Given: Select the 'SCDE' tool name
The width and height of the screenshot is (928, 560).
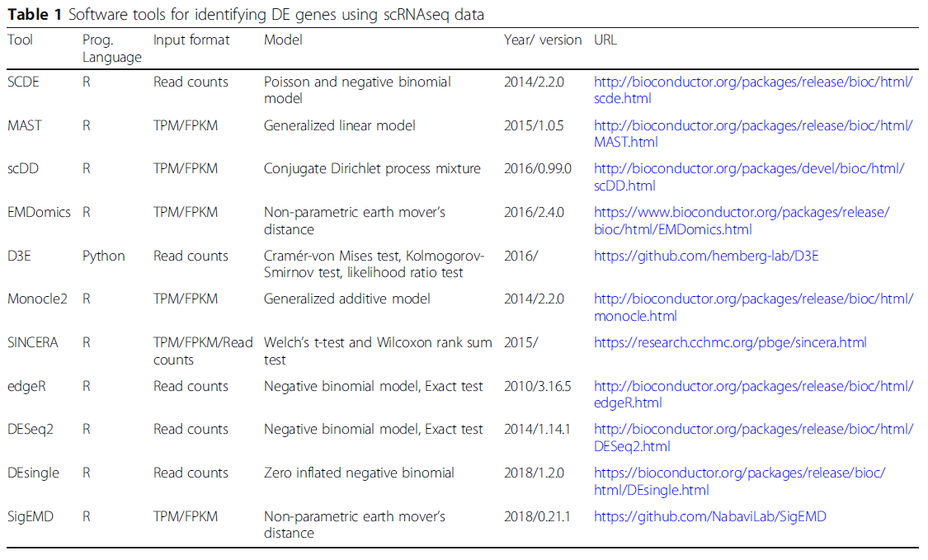Looking at the screenshot, I should click(23, 82).
